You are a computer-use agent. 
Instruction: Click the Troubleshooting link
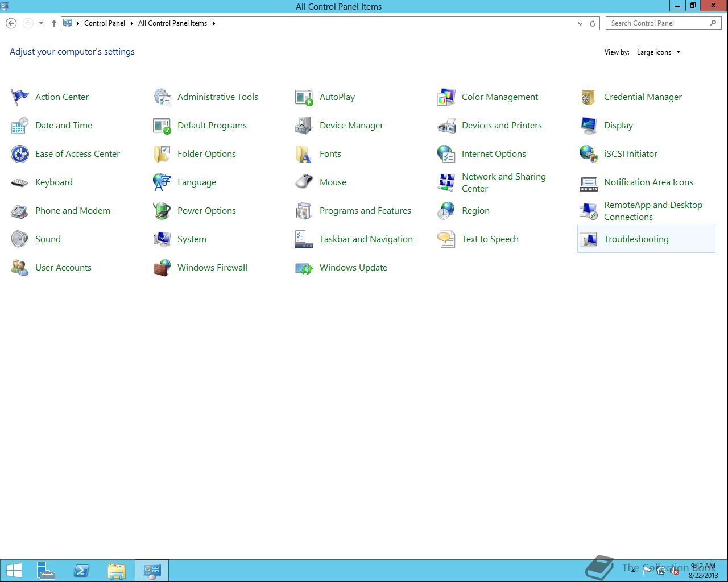[636, 239]
